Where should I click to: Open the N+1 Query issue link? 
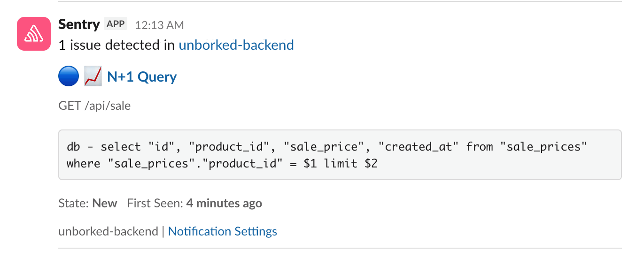(142, 77)
